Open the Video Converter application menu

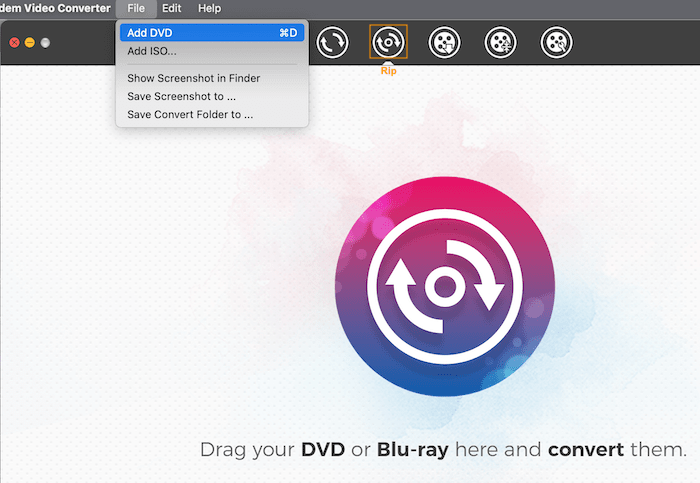tap(55, 8)
